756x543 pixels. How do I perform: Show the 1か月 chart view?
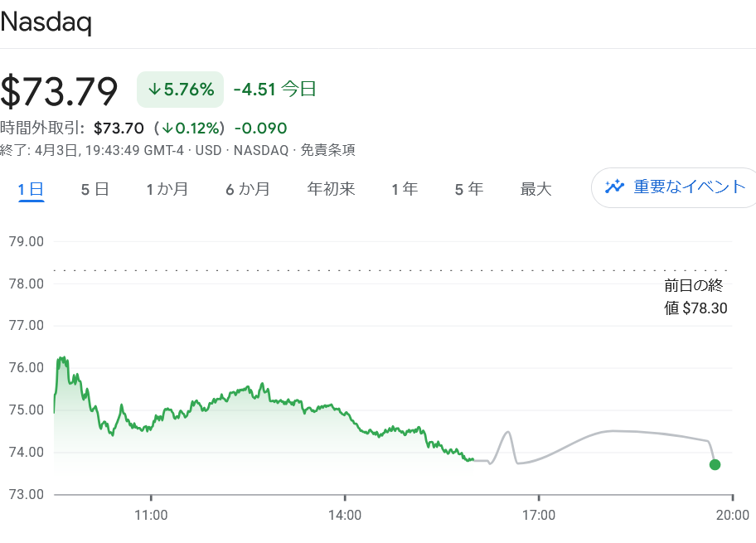point(167,189)
